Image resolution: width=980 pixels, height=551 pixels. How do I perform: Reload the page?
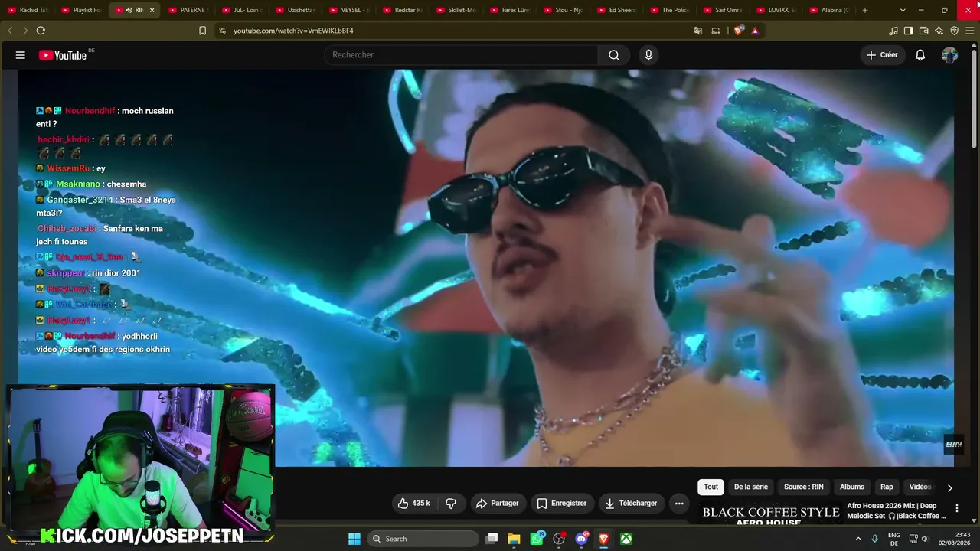coord(41,31)
